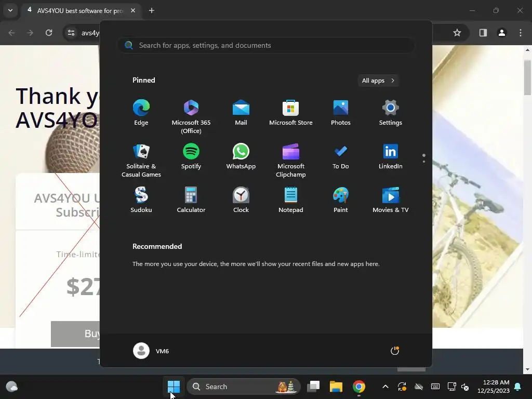This screenshot has width=532, height=399.
Task: Open the touch keyboard tray icon
Action: tap(435, 387)
